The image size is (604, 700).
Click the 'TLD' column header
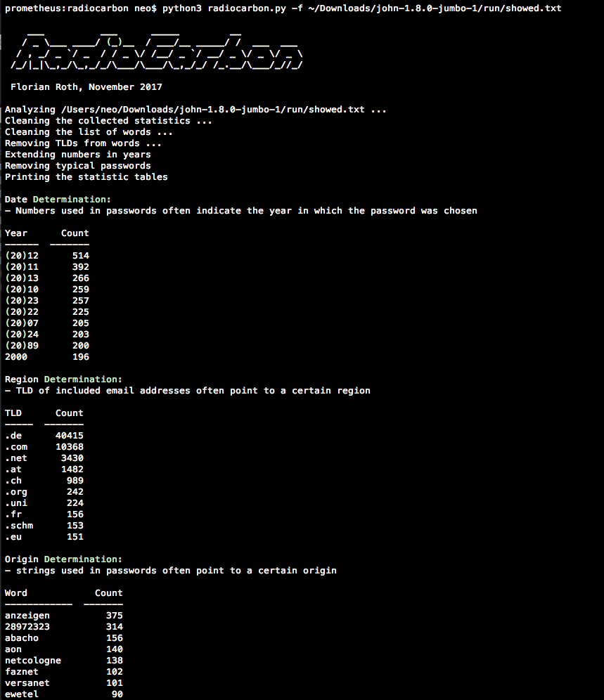(13, 413)
